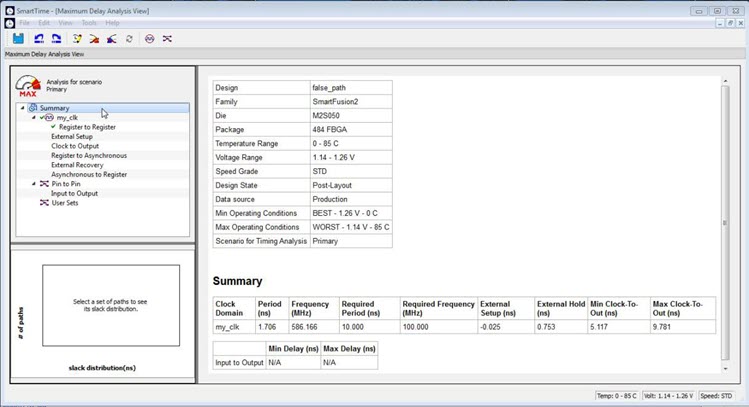749x407 pixels.
Task: Select the User Sets tree item
Action: (65, 203)
